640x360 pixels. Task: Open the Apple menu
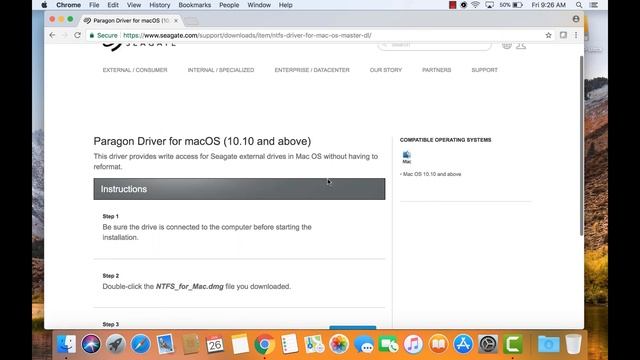[44, 5]
